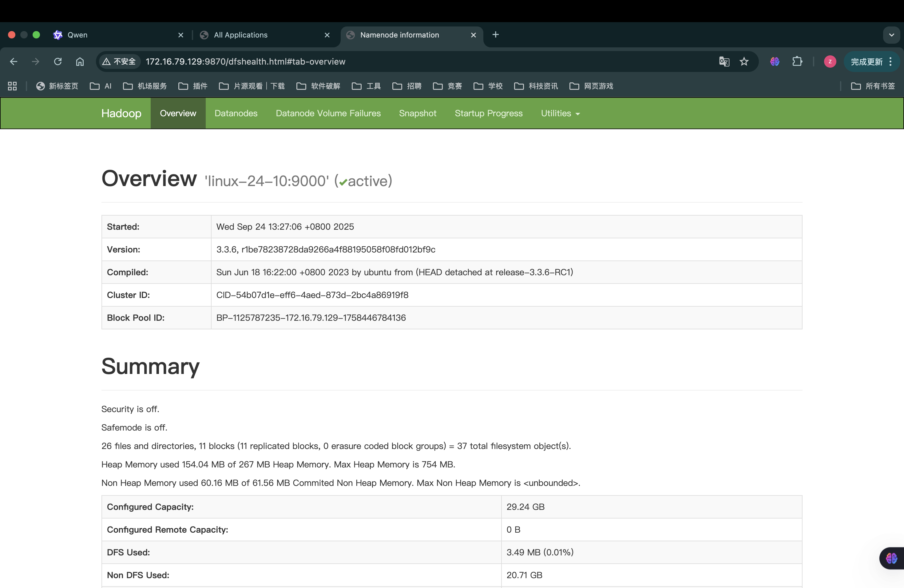Expand the tab search dropdown arrow
This screenshot has height=588, width=904.
[x=891, y=35]
